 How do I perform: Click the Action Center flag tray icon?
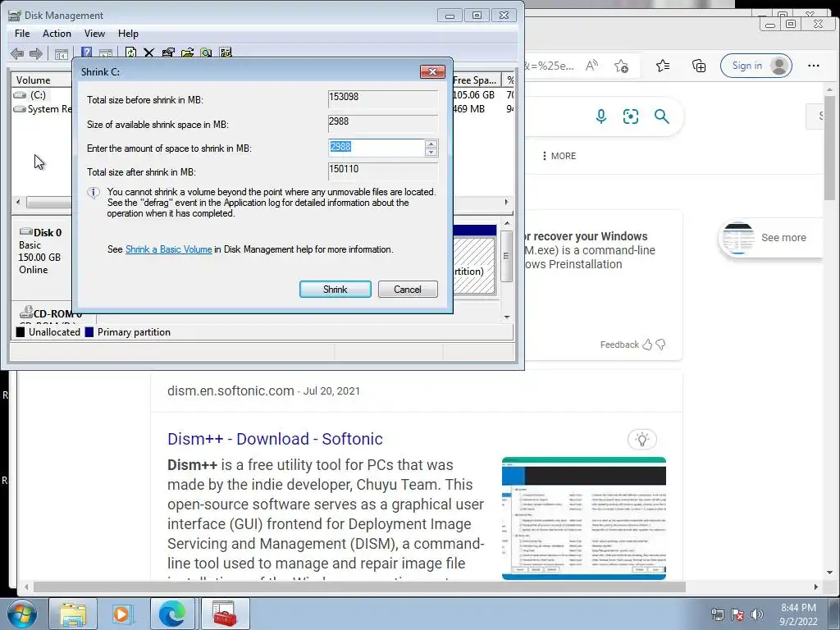pos(737,614)
